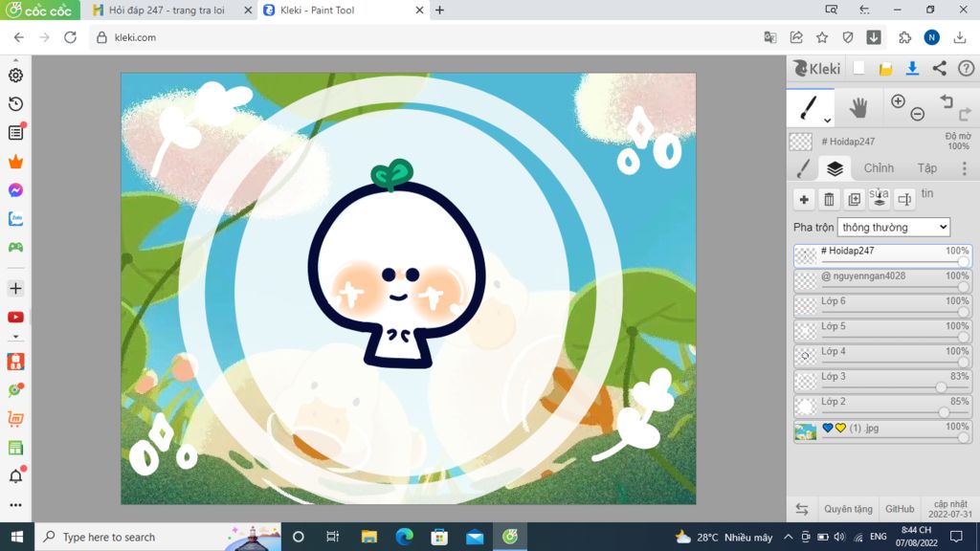This screenshot has width=980, height=551.
Task: Open the Quyên tặng donate link
Action: [848, 509]
